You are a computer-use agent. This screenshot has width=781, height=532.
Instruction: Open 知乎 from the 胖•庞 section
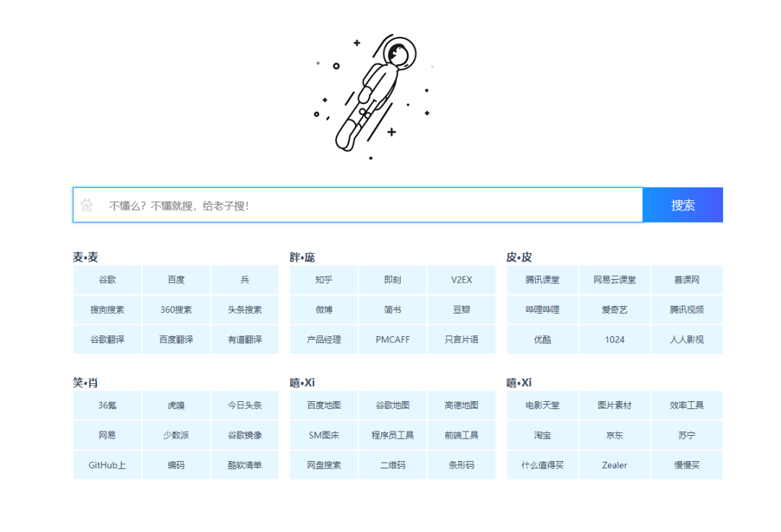(x=323, y=280)
